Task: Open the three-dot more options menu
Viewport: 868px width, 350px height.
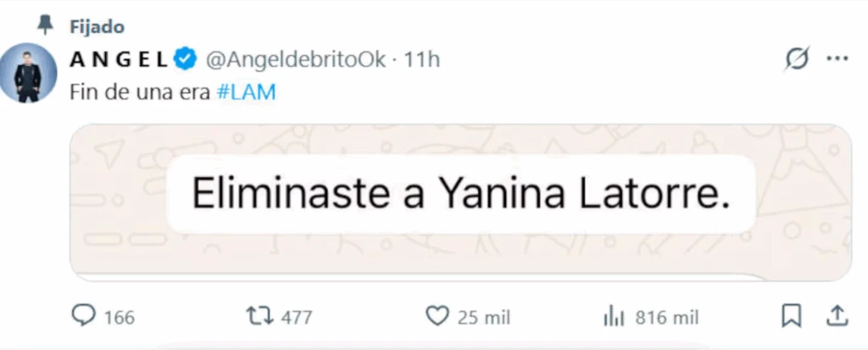Action: [x=837, y=58]
